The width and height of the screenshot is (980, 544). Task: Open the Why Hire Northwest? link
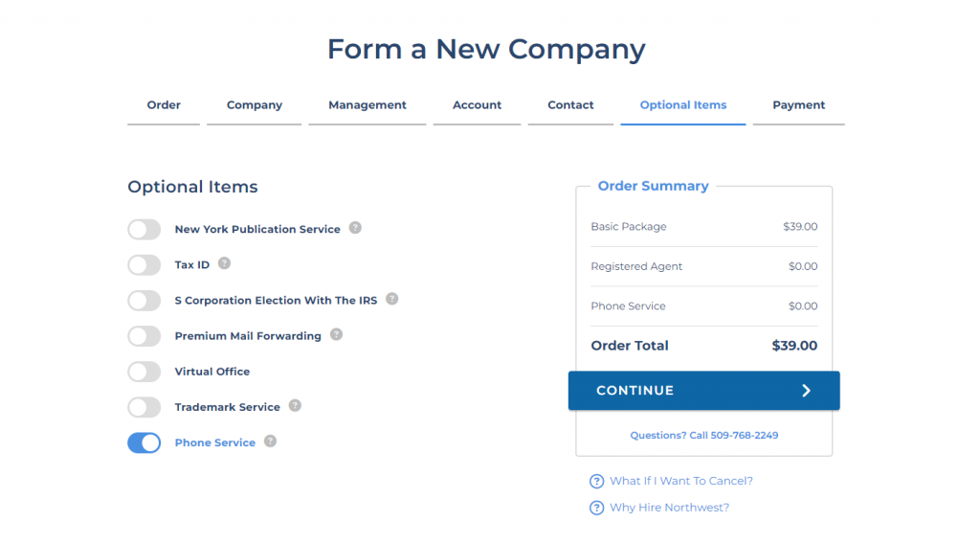669,508
